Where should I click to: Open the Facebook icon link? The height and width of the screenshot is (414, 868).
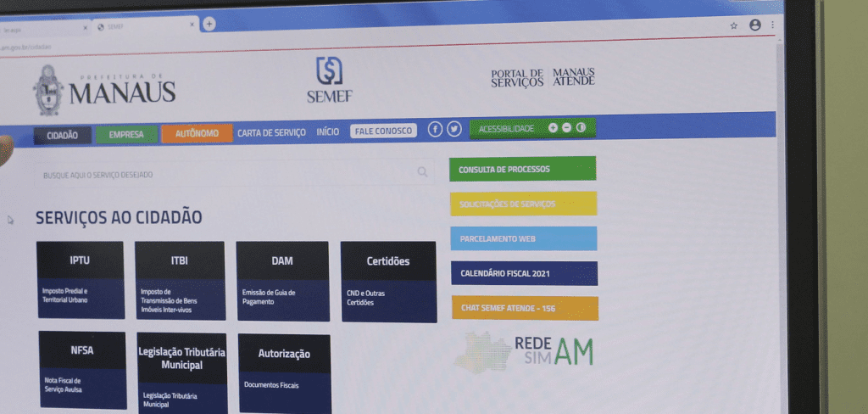435,130
